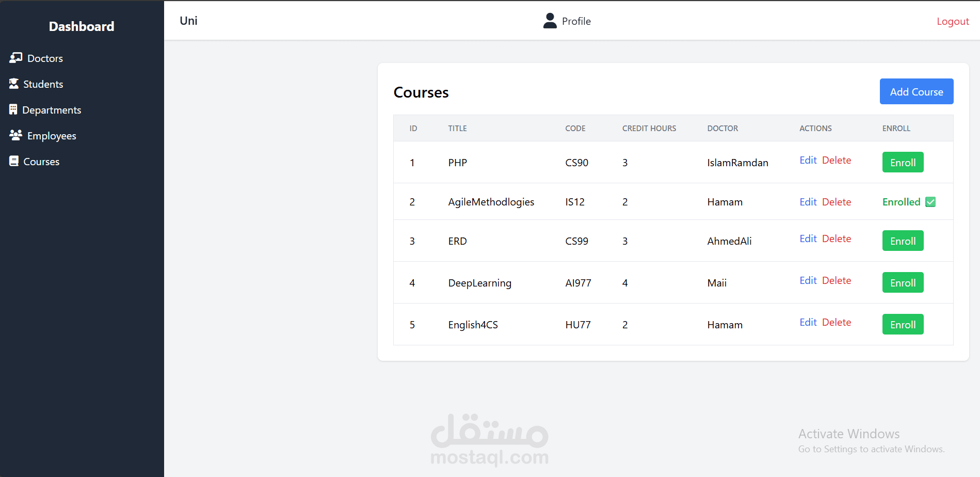Screen dimensions: 980x477
Task: Click the Enrolled status text
Action: (901, 202)
